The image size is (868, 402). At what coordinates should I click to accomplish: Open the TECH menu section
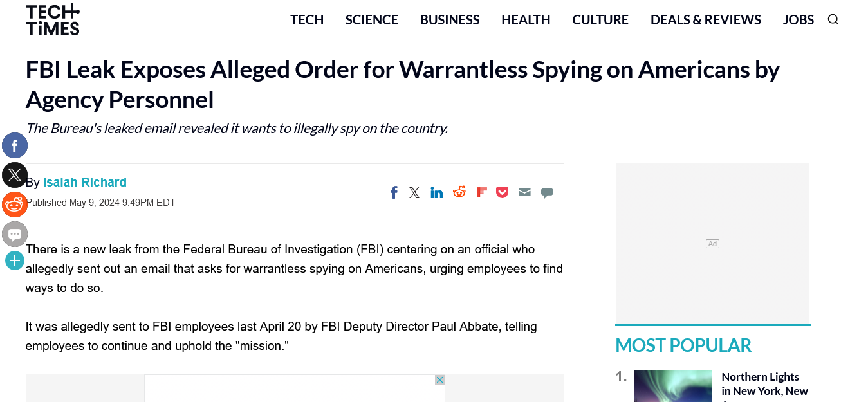click(x=307, y=20)
